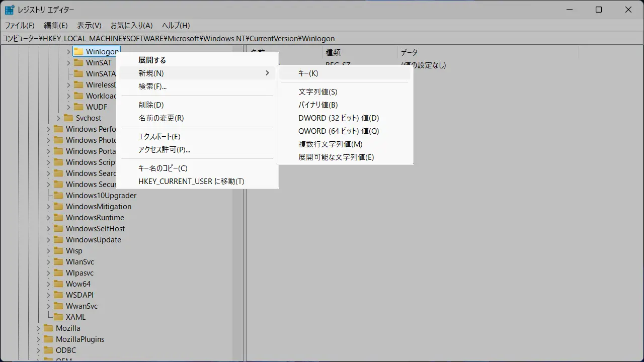Expand the Mozilla key in tree
This screenshot has width=644, height=362.
tap(39, 328)
